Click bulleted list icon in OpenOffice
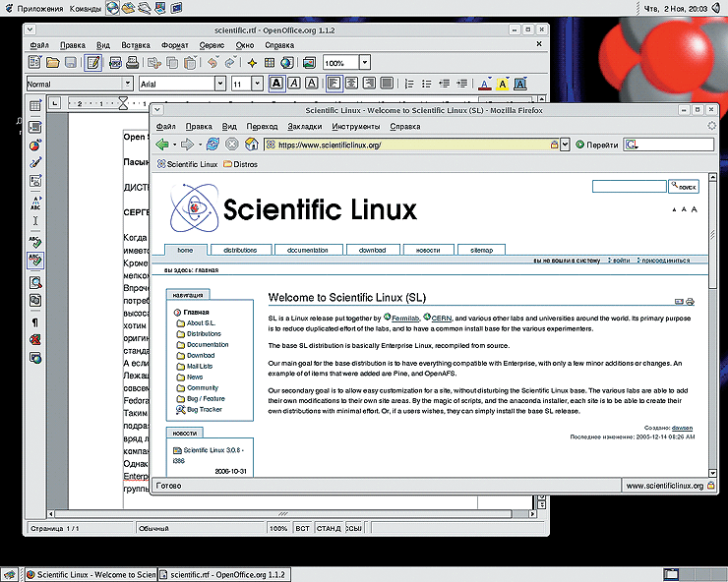 (426, 84)
